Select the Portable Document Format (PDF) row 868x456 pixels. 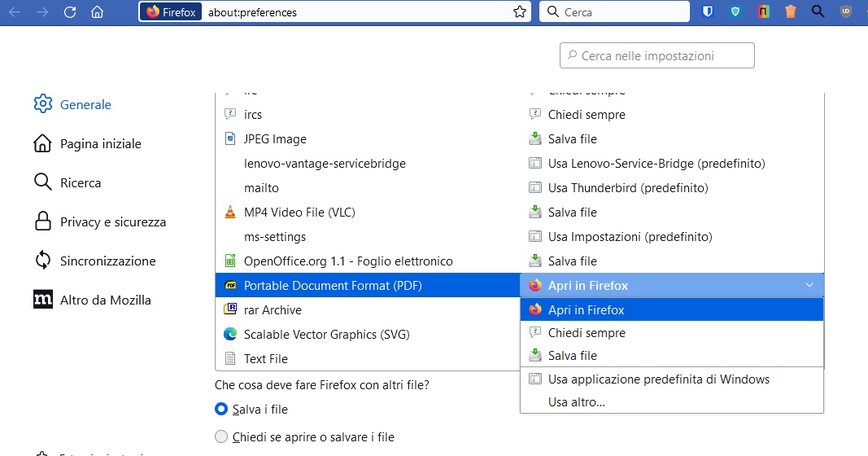(368, 285)
